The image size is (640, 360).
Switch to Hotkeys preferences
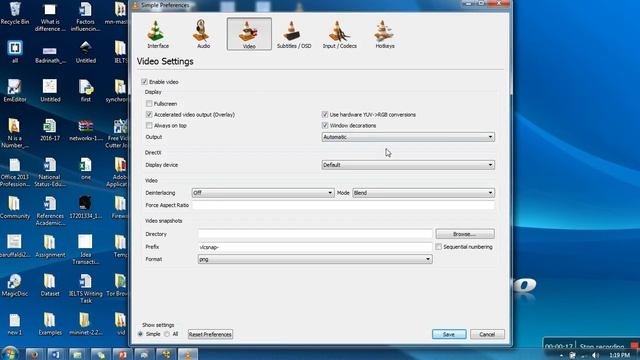pos(384,34)
